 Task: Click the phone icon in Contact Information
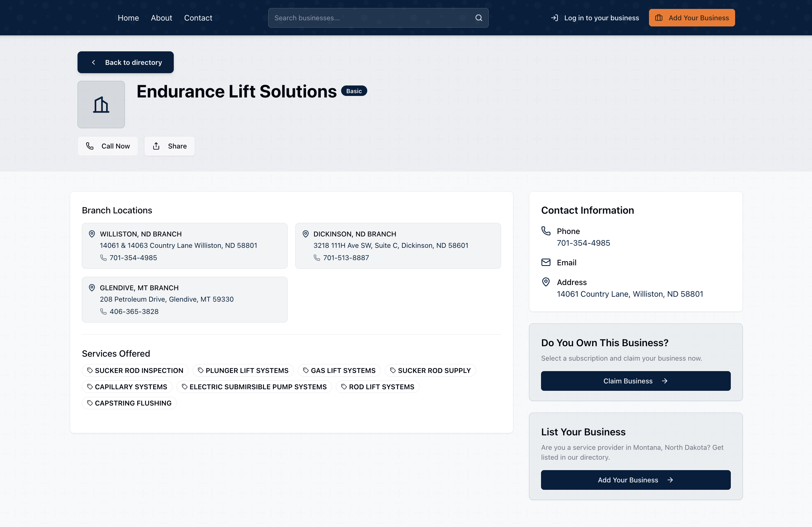point(546,231)
